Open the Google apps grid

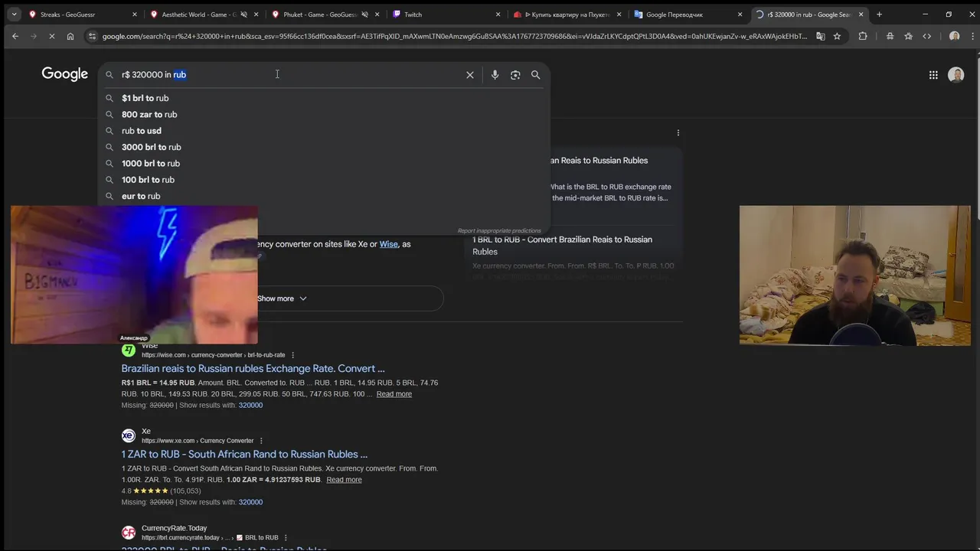click(933, 75)
